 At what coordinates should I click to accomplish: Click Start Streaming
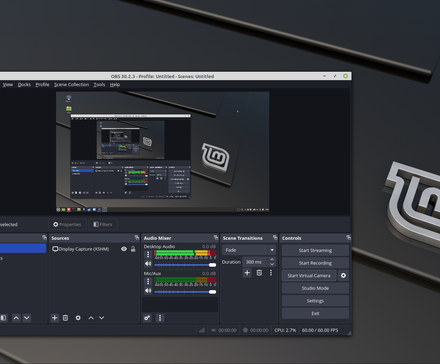pos(315,250)
